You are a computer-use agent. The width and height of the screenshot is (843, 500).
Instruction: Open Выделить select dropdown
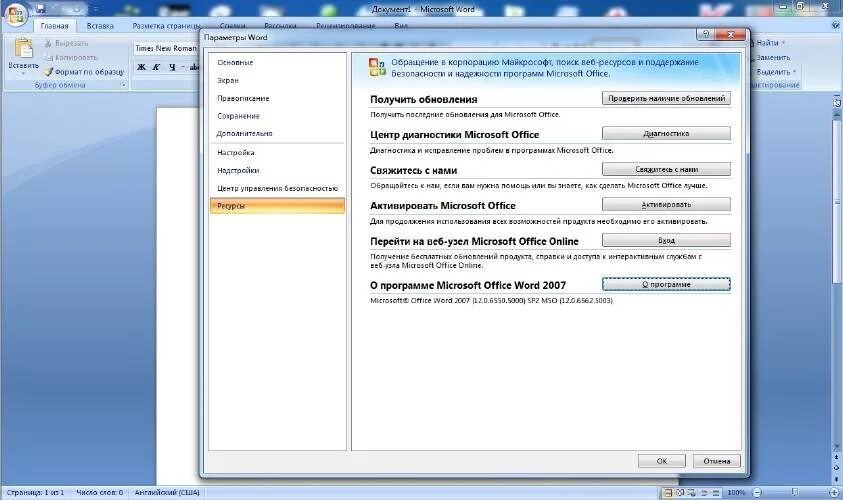[x=794, y=72]
